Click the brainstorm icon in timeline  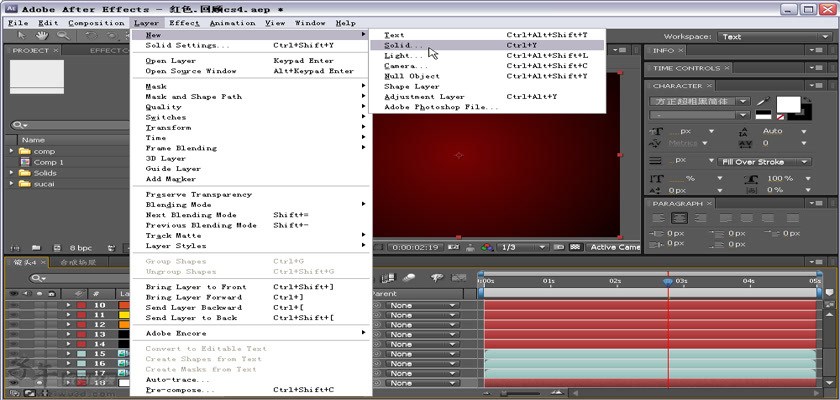(437, 277)
